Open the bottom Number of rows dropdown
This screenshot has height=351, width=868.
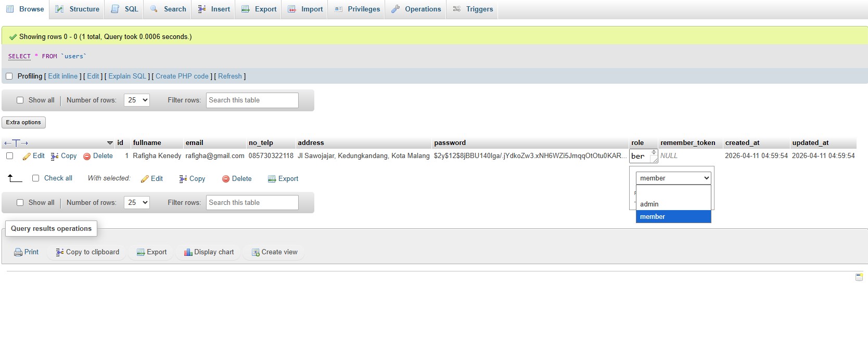[x=136, y=203]
